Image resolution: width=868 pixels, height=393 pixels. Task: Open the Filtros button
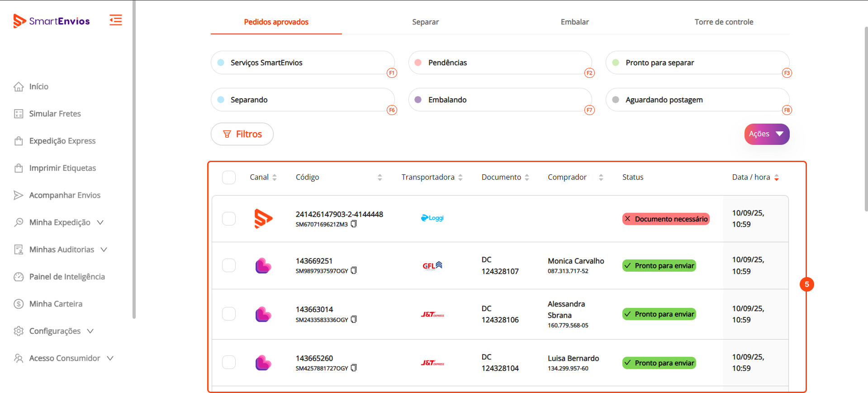click(x=242, y=134)
